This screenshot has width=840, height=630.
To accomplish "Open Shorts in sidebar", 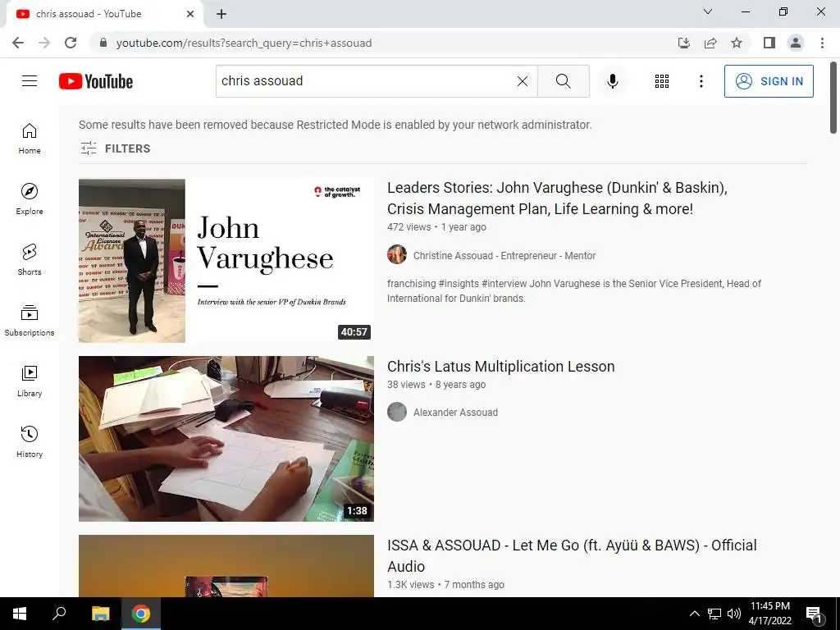I will (x=30, y=260).
